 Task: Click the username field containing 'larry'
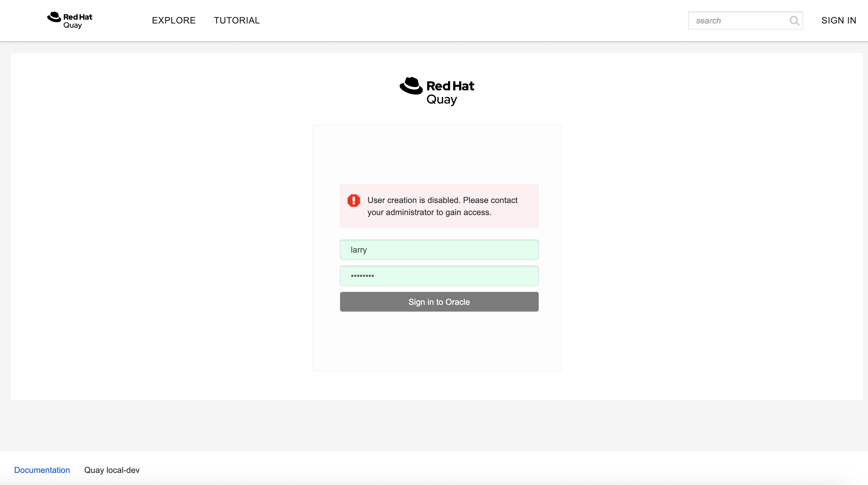(x=439, y=250)
